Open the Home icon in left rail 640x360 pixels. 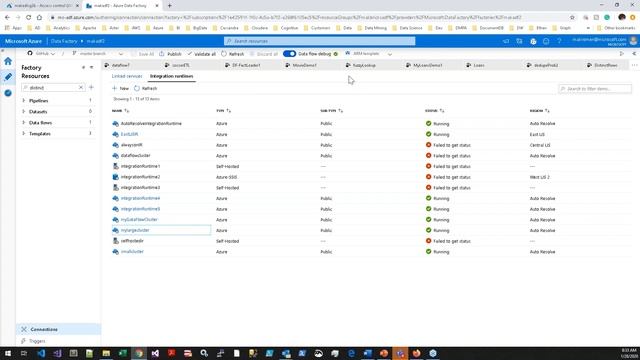(8, 61)
